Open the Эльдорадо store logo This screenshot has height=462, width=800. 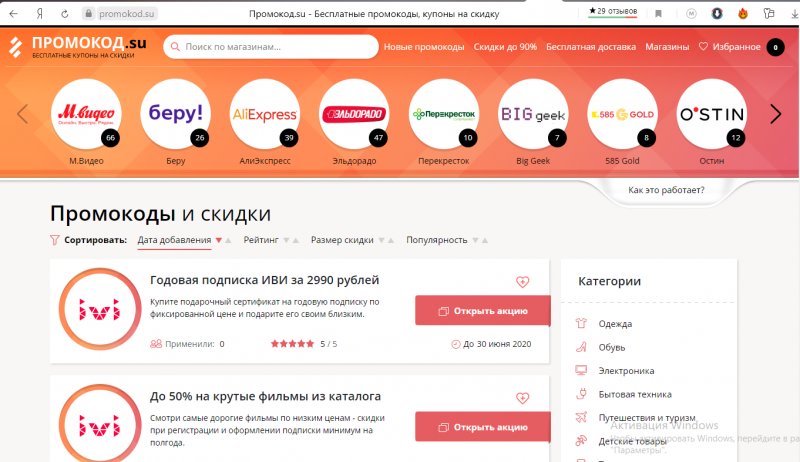354,114
